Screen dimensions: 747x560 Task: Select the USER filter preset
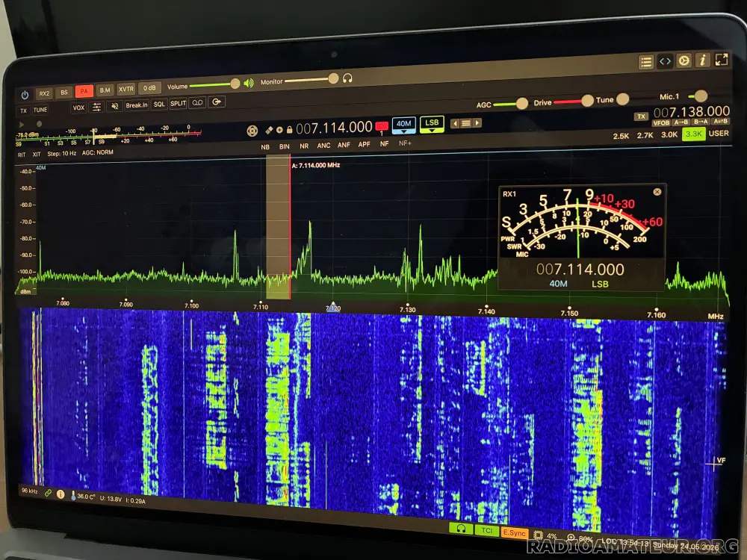(x=719, y=134)
